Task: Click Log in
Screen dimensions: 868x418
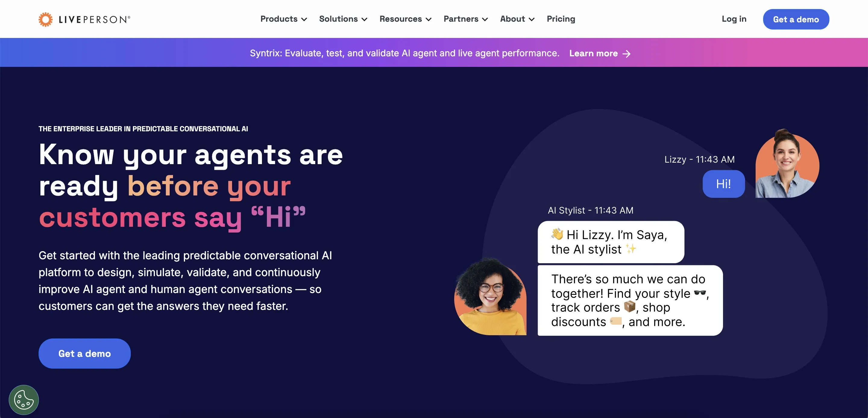Action: click(734, 19)
